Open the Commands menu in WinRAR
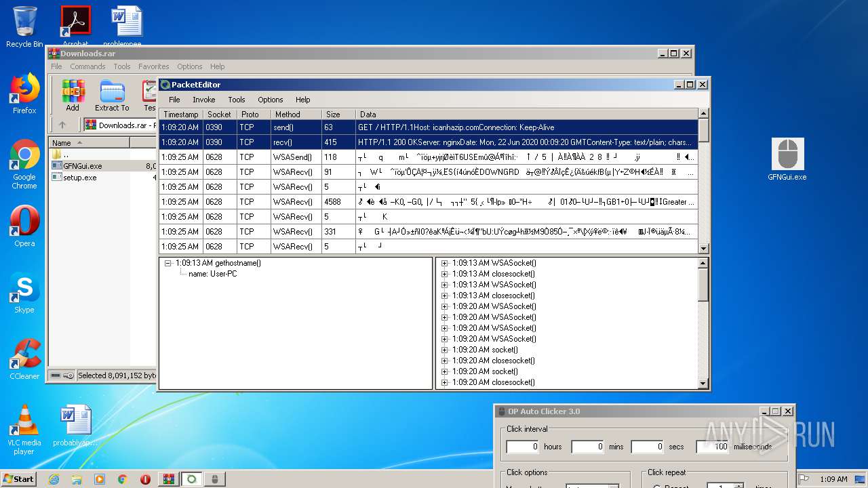 [87, 66]
